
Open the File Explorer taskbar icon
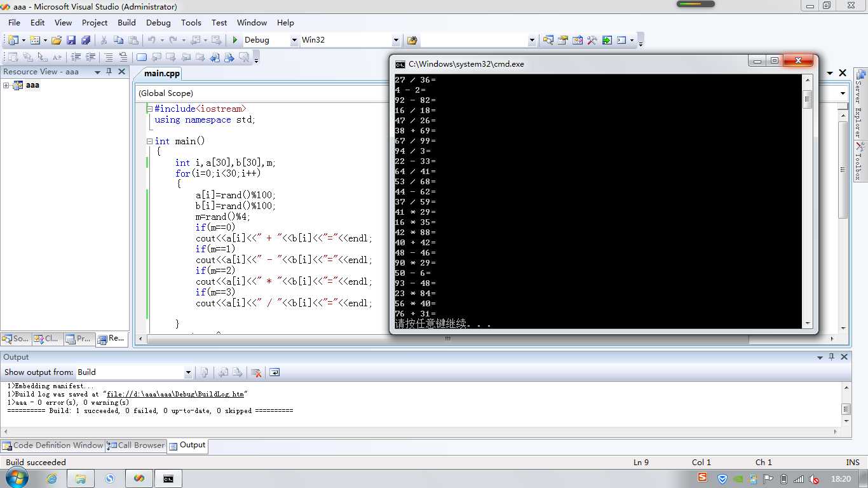(81, 478)
